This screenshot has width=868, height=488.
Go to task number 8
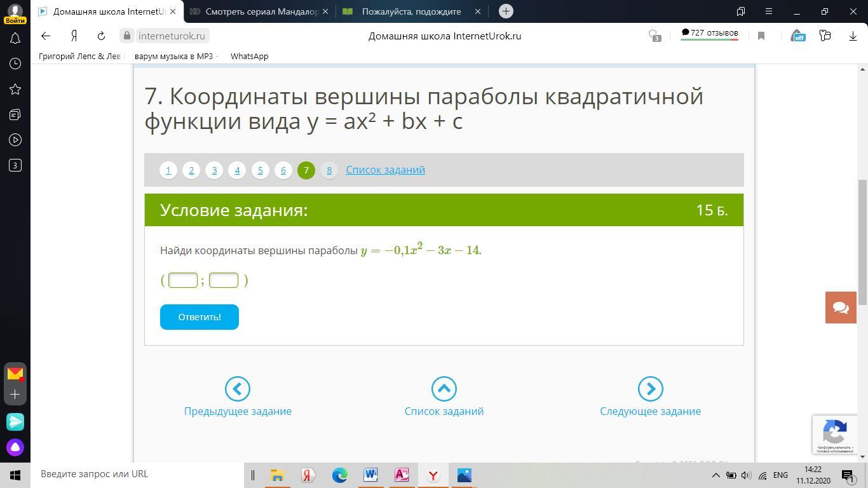click(329, 170)
